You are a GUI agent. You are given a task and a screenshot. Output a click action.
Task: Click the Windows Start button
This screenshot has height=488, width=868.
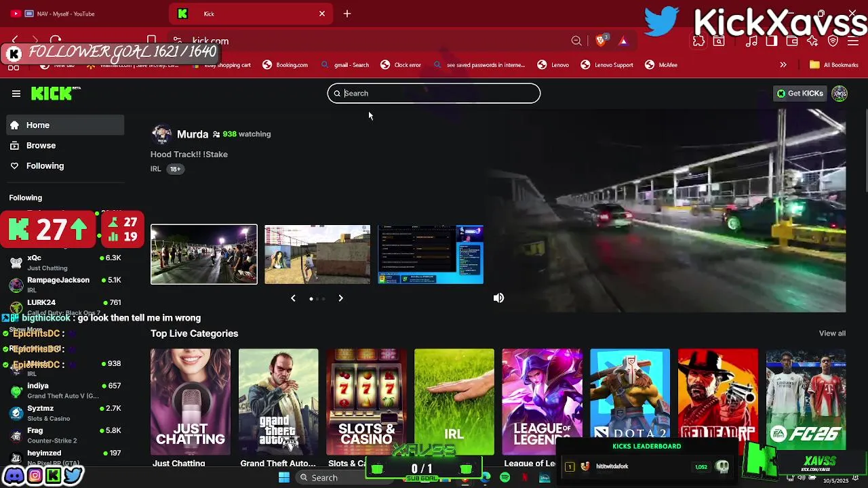(x=284, y=478)
